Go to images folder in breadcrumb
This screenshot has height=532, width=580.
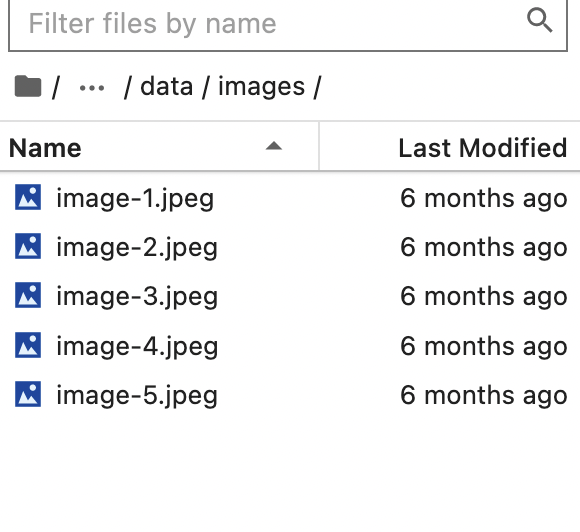262,87
